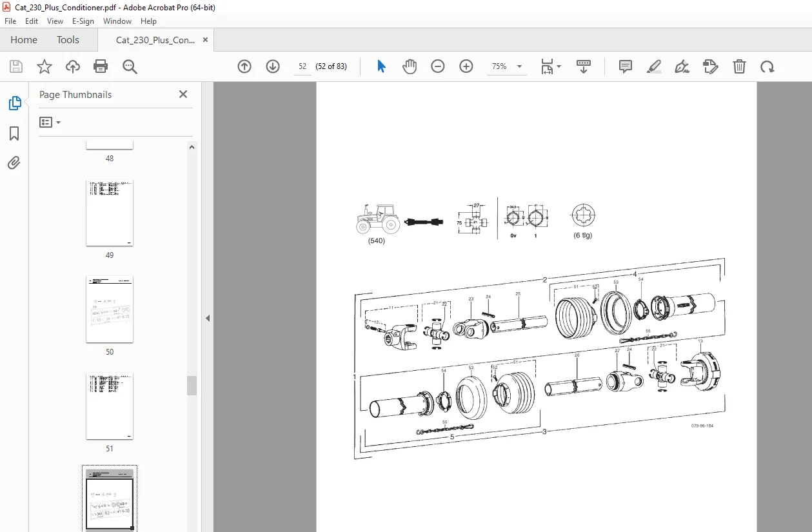Image resolution: width=812 pixels, height=532 pixels.
Task: Print the document
Action: point(101,66)
